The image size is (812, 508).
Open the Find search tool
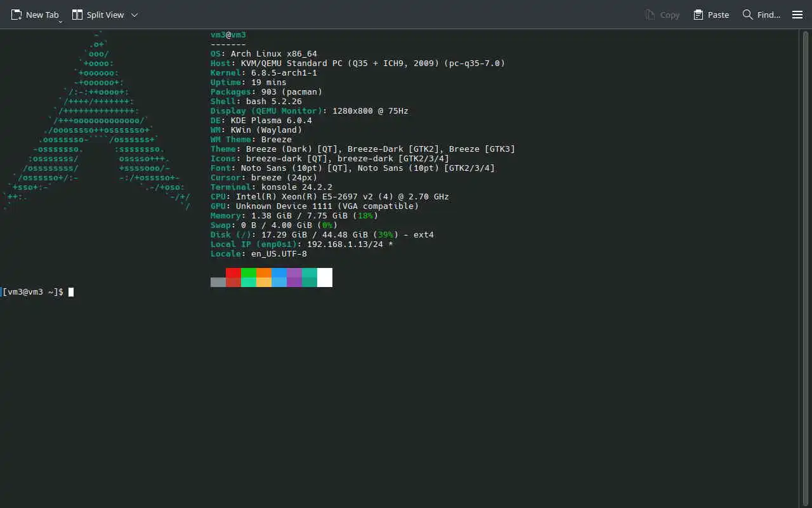(761, 15)
